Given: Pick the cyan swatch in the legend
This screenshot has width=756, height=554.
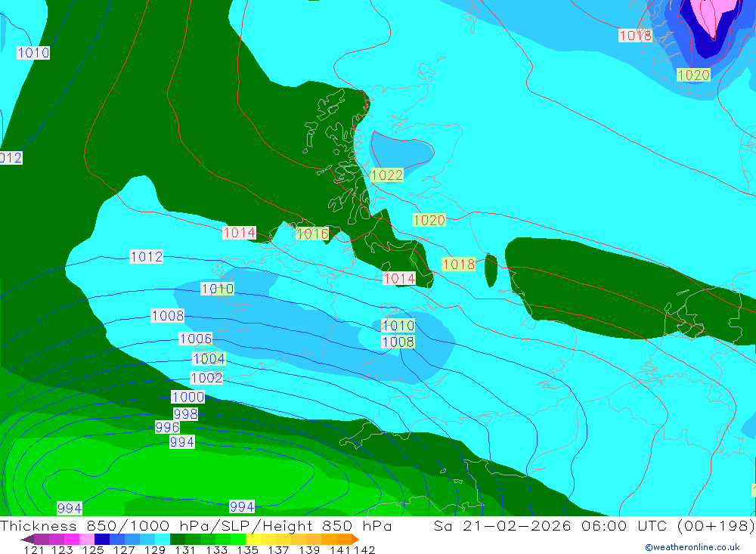Looking at the screenshot, I should point(163,539).
